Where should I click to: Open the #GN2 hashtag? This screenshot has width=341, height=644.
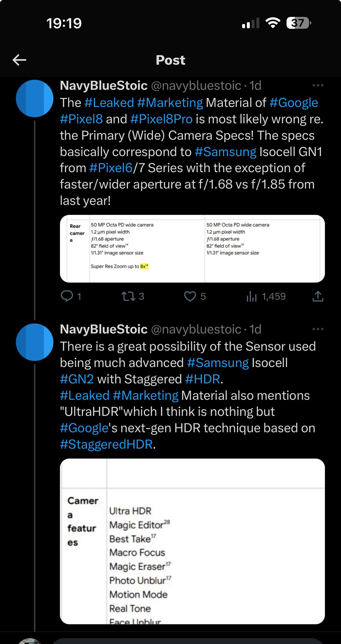click(77, 379)
